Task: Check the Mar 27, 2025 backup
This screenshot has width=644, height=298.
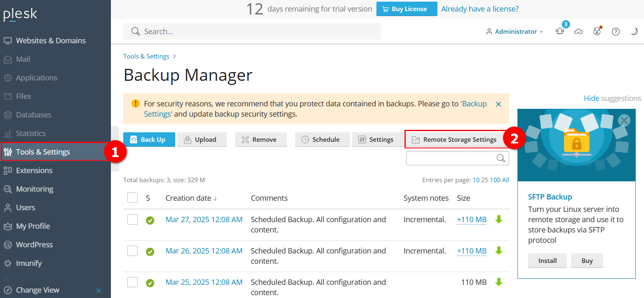Action: [x=132, y=219]
